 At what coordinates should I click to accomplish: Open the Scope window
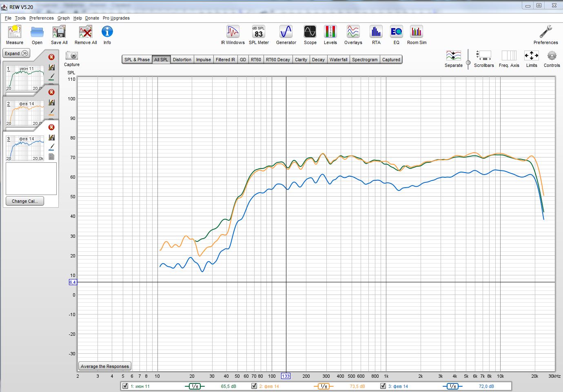pos(310,32)
